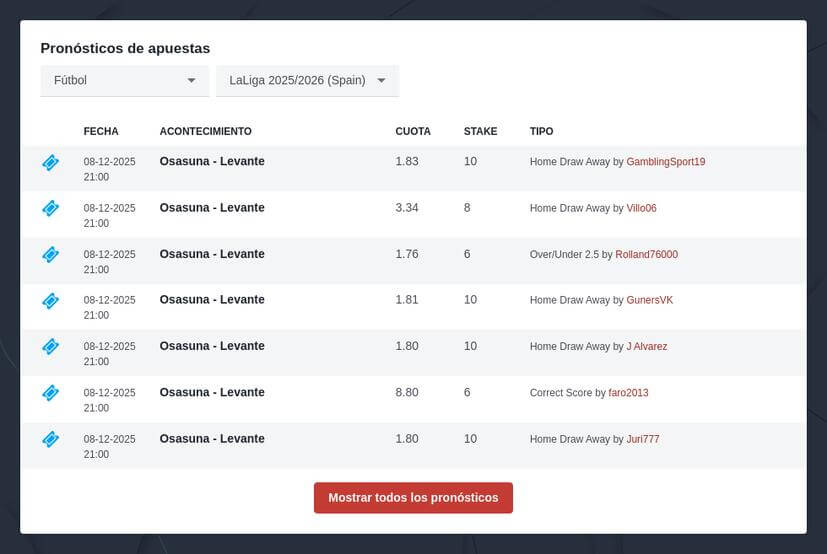Click ticket icon in Rolland76000's row

[50, 254]
